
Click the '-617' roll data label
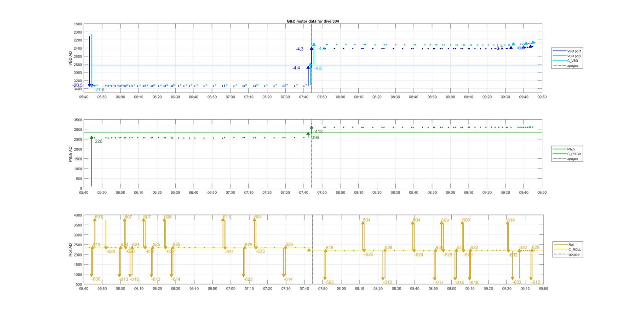[439, 283]
